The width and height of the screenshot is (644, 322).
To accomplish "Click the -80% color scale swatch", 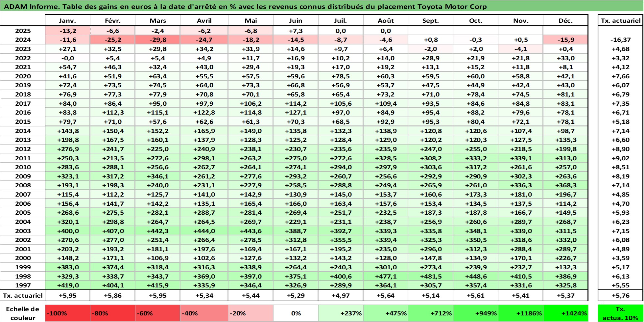I will coord(112,313).
